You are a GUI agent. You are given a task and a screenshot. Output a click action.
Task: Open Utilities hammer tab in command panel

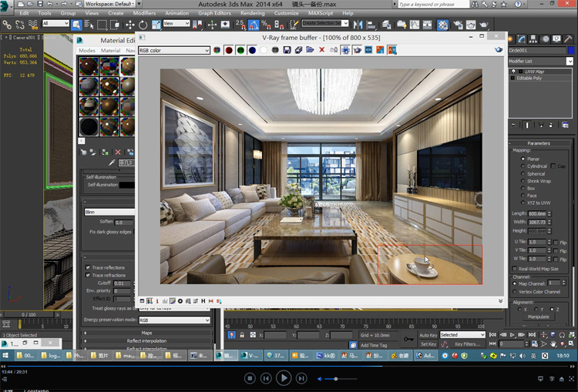pyautogui.click(x=568, y=39)
